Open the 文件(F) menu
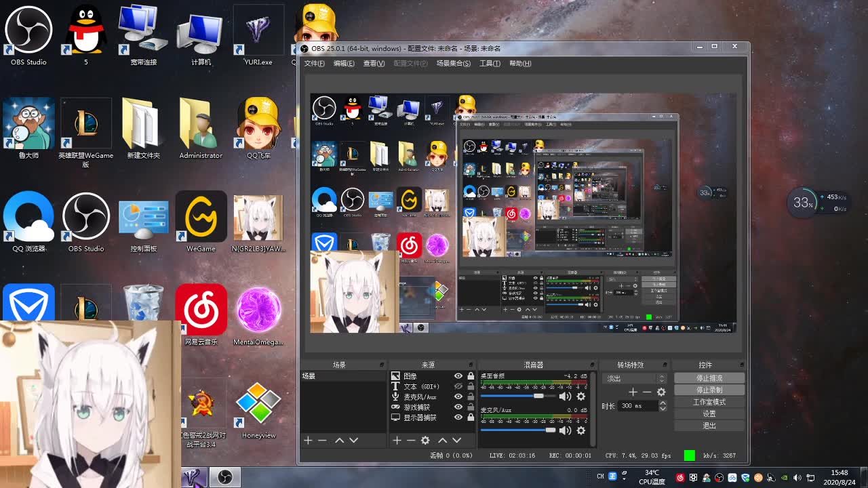This screenshot has height=488, width=868. click(315, 63)
